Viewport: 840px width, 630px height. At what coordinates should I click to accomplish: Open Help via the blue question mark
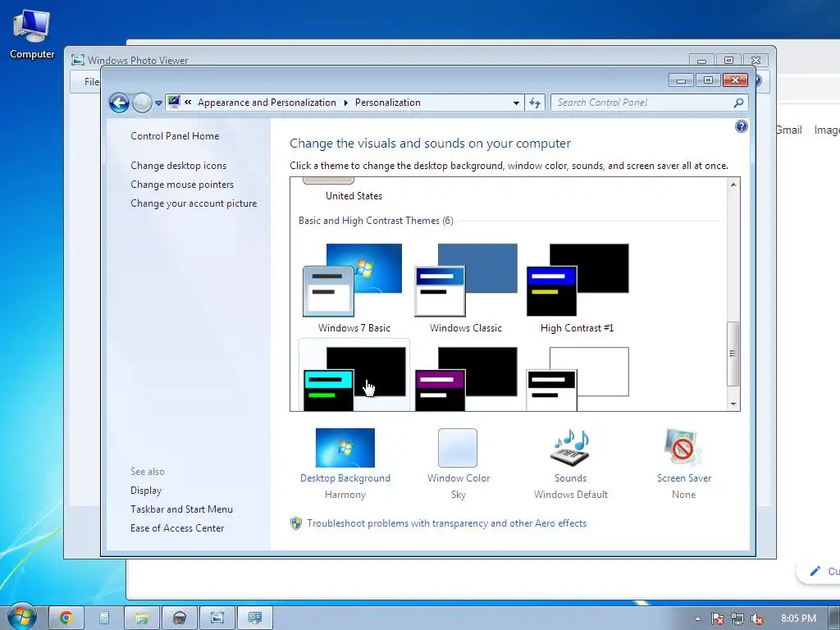(742, 126)
